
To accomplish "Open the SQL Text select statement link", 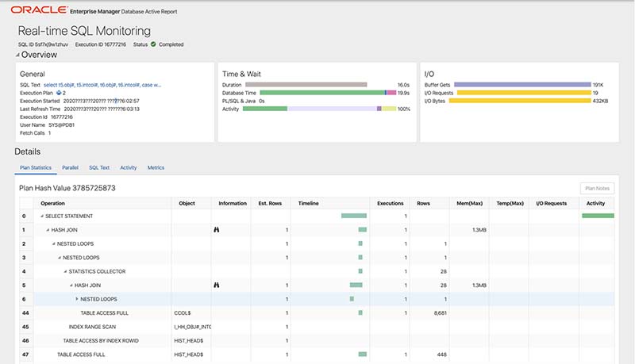I will [x=102, y=85].
